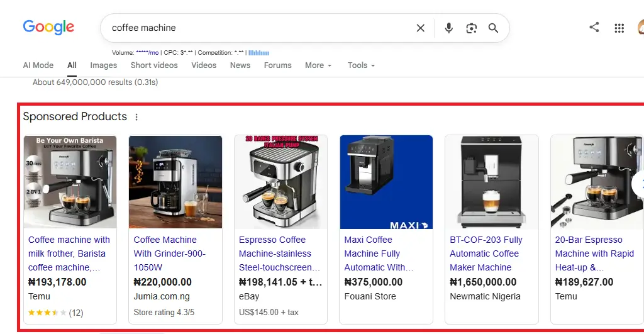The image size is (644, 334).
Task: Open the Forums tab
Action: click(x=277, y=65)
